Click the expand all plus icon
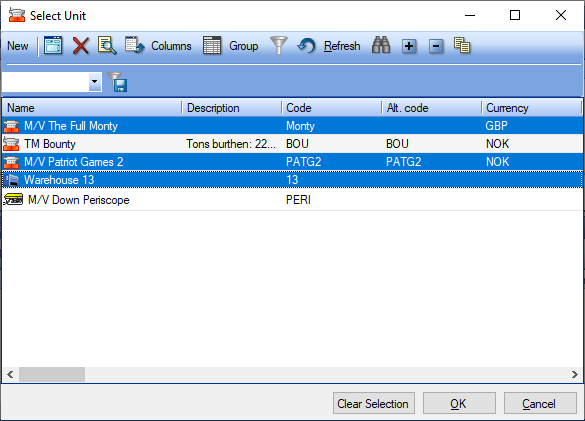 click(x=409, y=46)
